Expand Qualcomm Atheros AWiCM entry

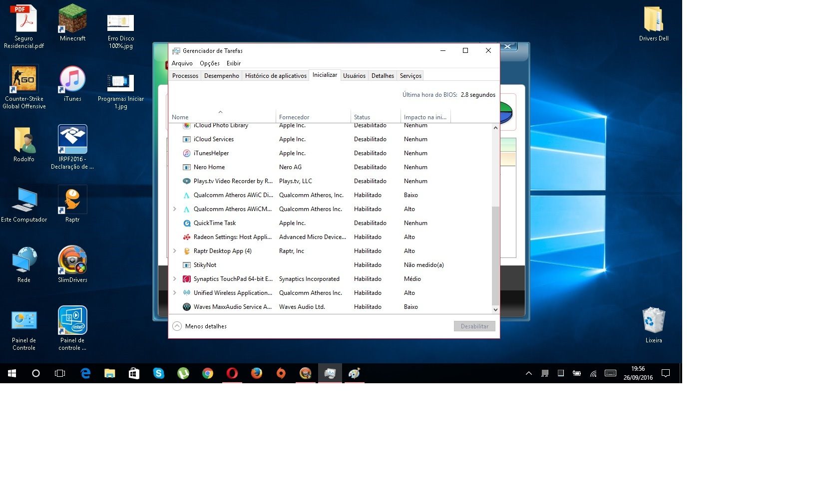(x=175, y=209)
